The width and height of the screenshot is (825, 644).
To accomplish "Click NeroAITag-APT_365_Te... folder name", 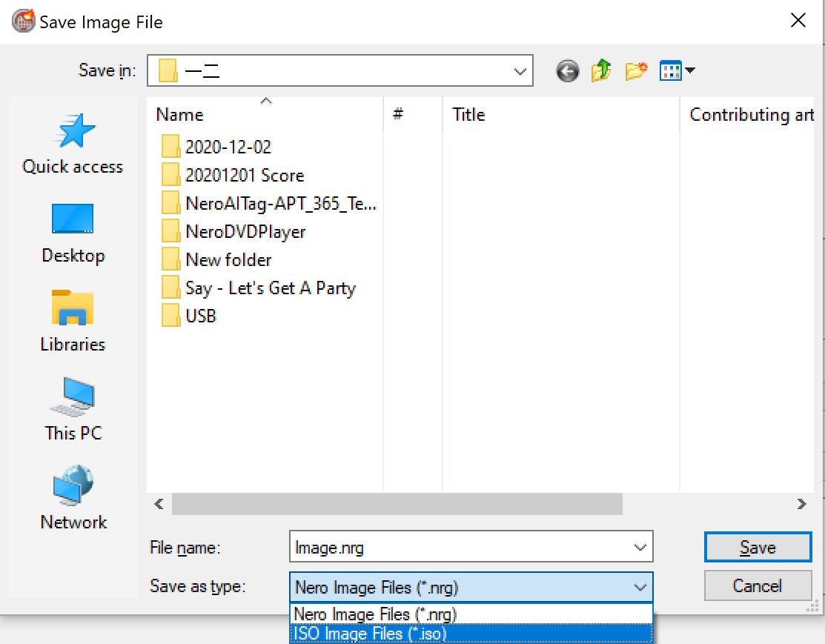I will 281,203.
